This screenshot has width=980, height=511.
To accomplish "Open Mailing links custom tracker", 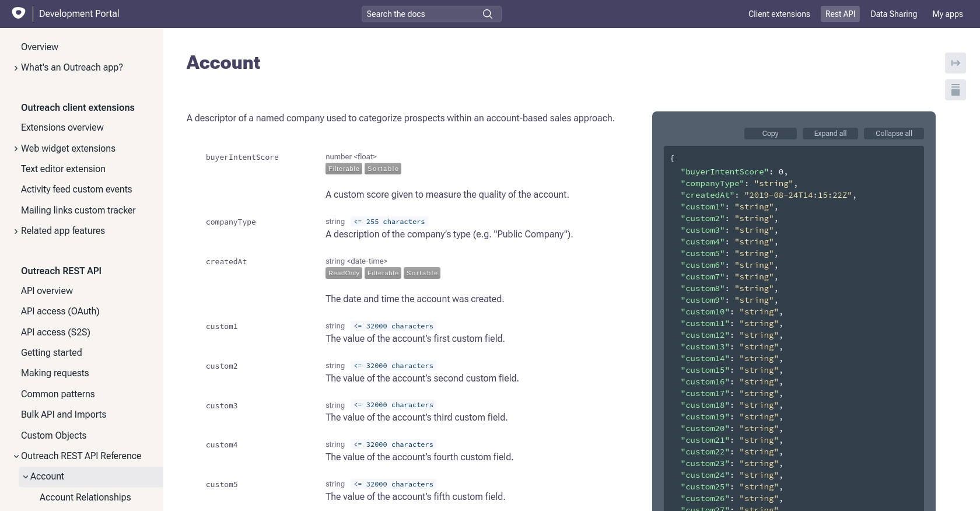I will pyautogui.click(x=78, y=210).
